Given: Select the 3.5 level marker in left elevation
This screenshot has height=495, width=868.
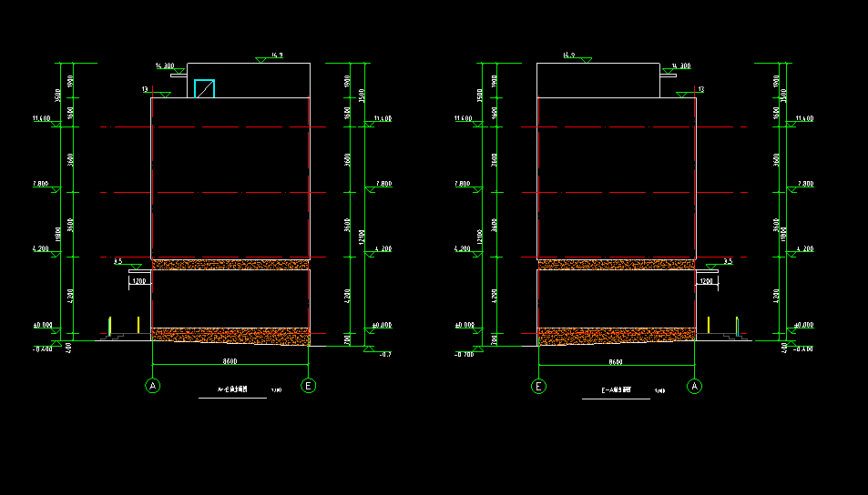Looking at the screenshot, I should (x=118, y=261).
